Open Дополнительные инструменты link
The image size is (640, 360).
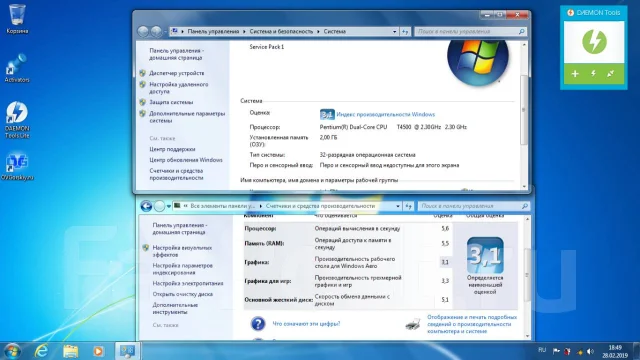[x=175, y=309]
